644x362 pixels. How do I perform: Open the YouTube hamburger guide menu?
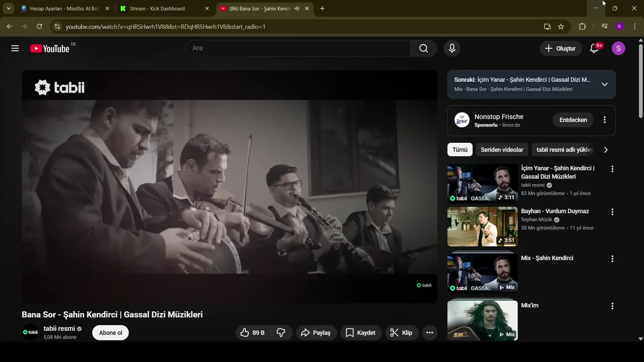click(x=15, y=48)
